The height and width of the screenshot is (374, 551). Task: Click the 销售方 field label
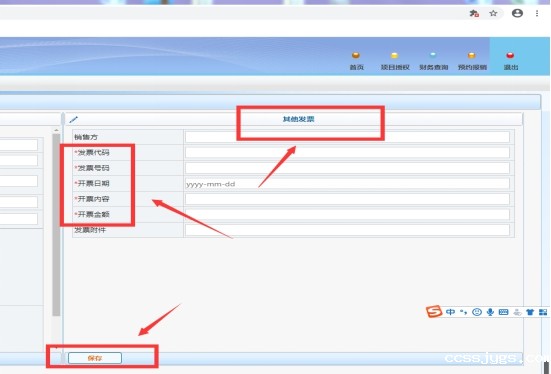tap(86, 137)
